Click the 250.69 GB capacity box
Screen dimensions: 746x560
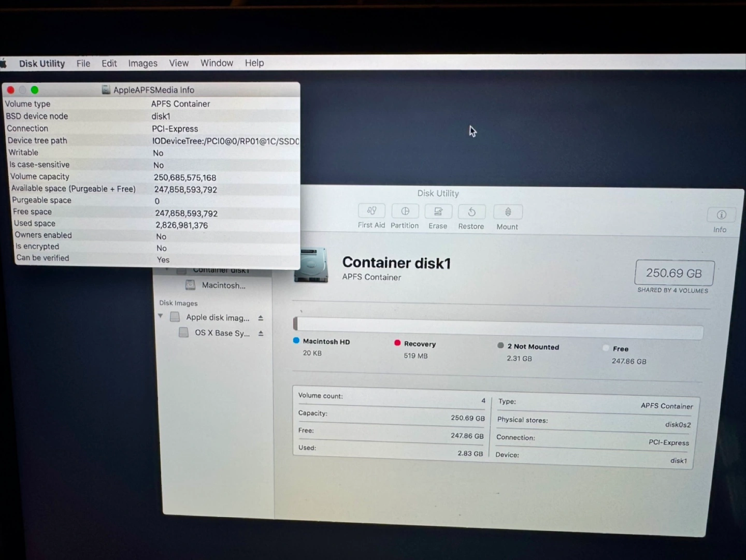click(x=674, y=273)
